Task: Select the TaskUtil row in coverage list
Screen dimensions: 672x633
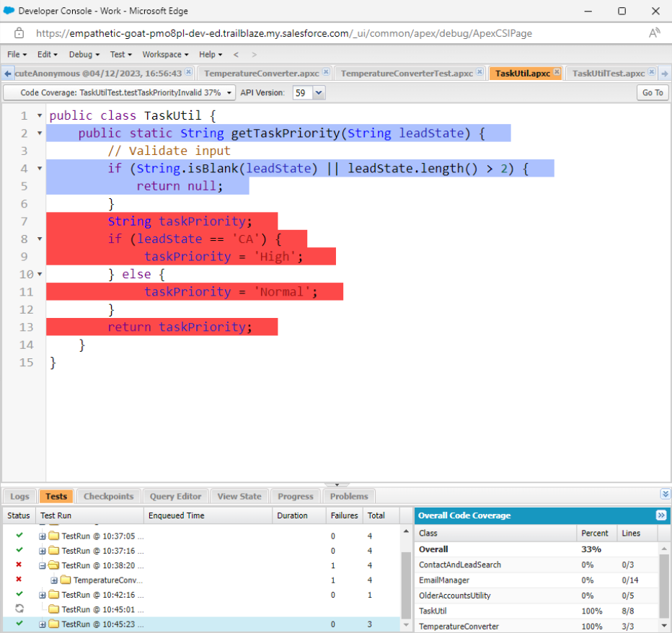Action: (x=536, y=611)
